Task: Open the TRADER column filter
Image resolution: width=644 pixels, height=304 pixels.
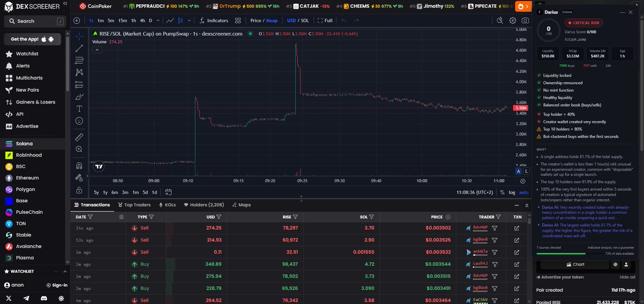Action: [499, 217]
